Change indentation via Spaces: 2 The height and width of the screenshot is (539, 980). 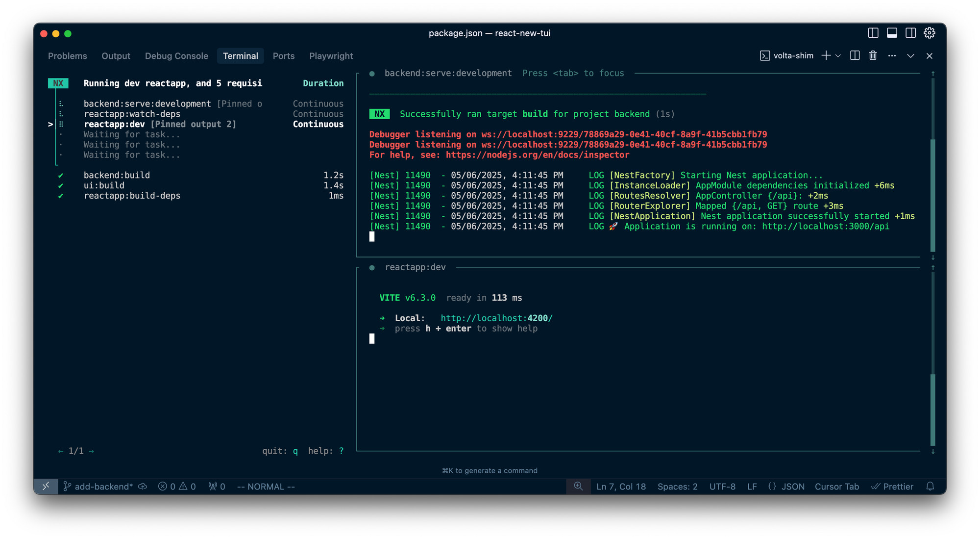(x=677, y=487)
